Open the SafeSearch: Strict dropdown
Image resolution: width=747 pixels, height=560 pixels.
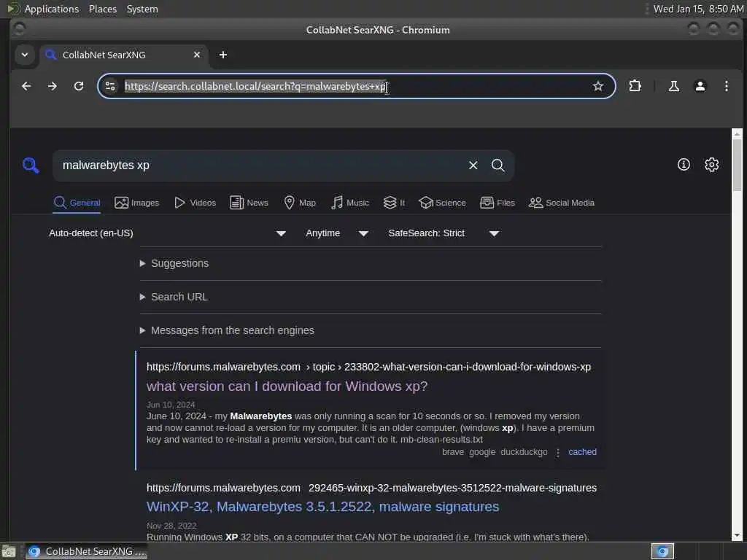point(444,233)
